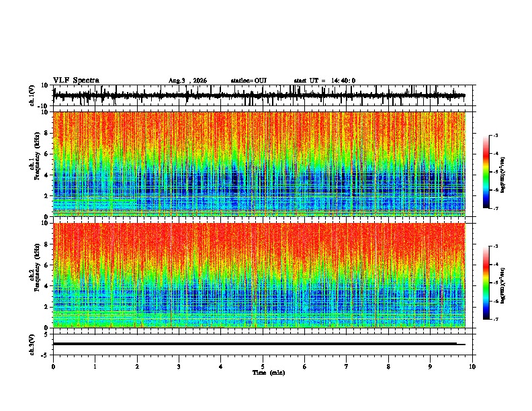This screenshot has width=532, height=411.
Task: Click the "ch.1(V)" vertical axis label
Action: [32, 95]
